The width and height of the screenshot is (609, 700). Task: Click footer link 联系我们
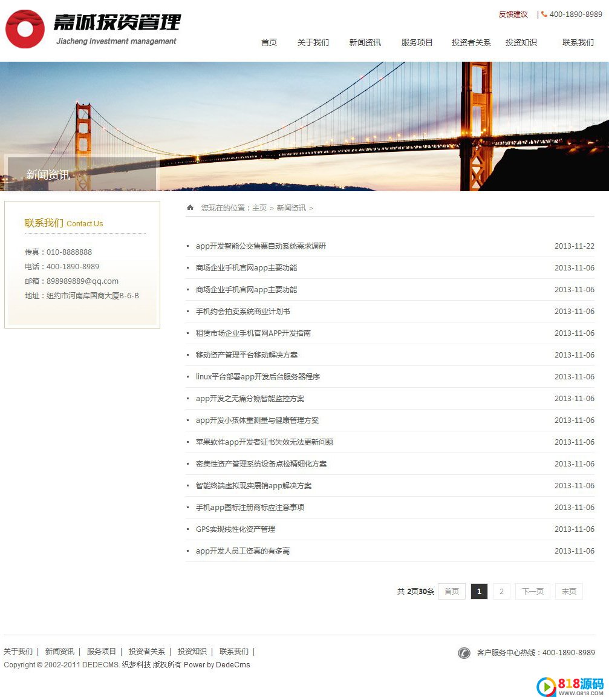(234, 652)
